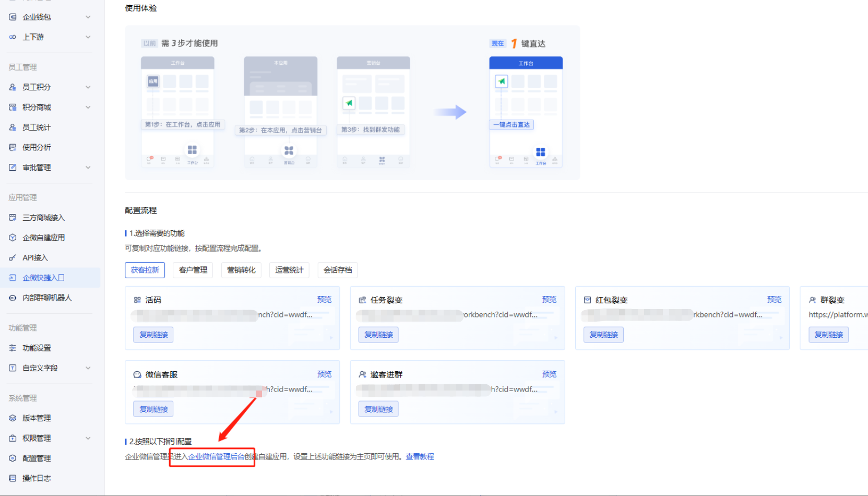Copy the 群裂变 link
The height and width of the screenshot is (496, 868).
[829, 335]
